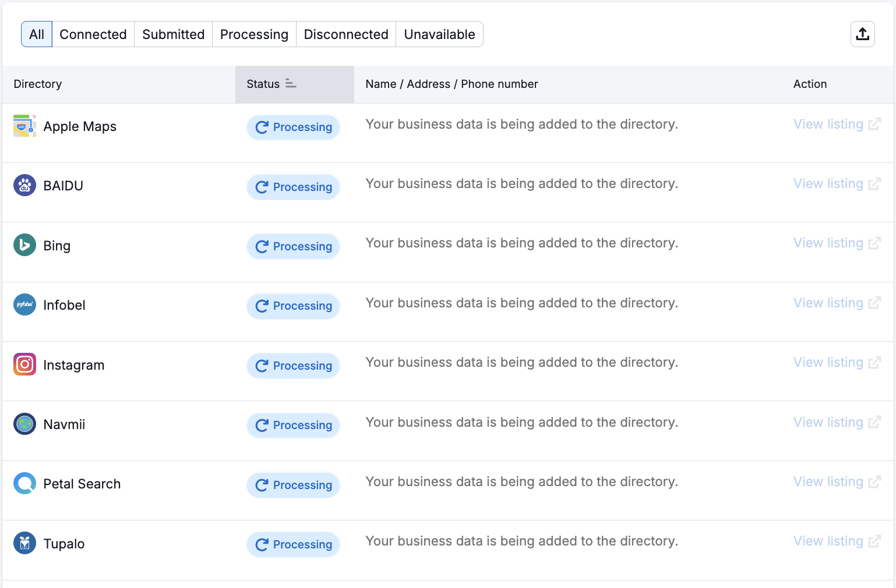Viewport: 896px width, 588px height.
Task: Click View listing for Petal Search
Action: pyautogui.click(x=828, y=481)
